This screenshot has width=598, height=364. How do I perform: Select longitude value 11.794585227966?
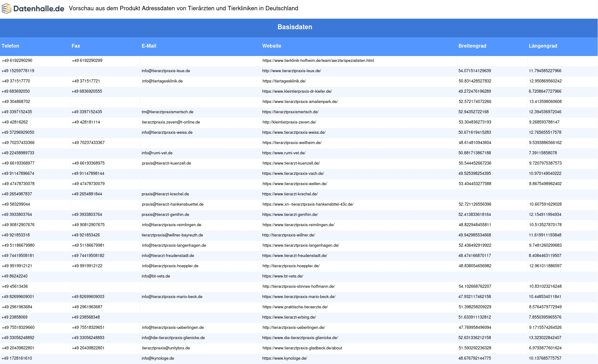point(545,71)
